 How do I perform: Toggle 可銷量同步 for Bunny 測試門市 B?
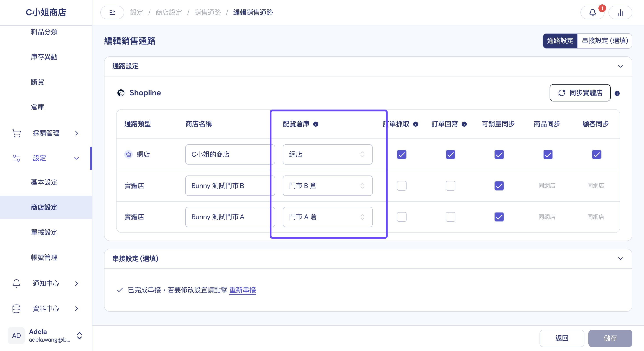click(x=499, y=186)
